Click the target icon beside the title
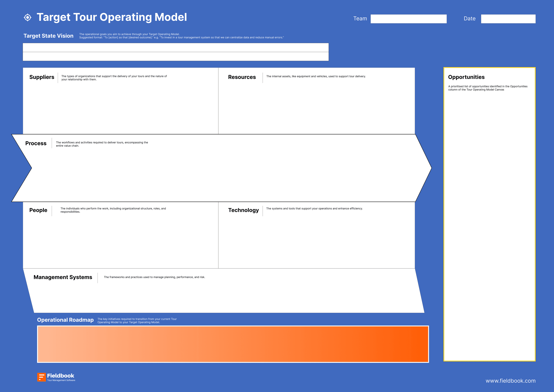 coord(28,17)
